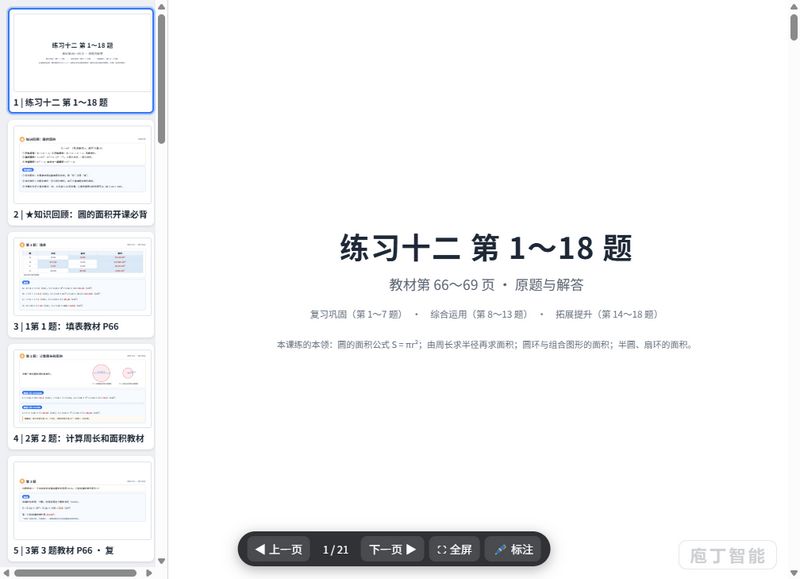Advance with the 下一页 button
This screenshot has width=800, height=579.
point(392,549)
